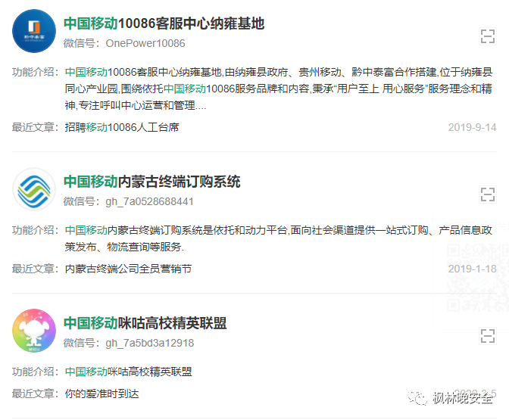
Task: Open account 中国移动咪咕高校精英联盟
Action: (x=145, y=323)
